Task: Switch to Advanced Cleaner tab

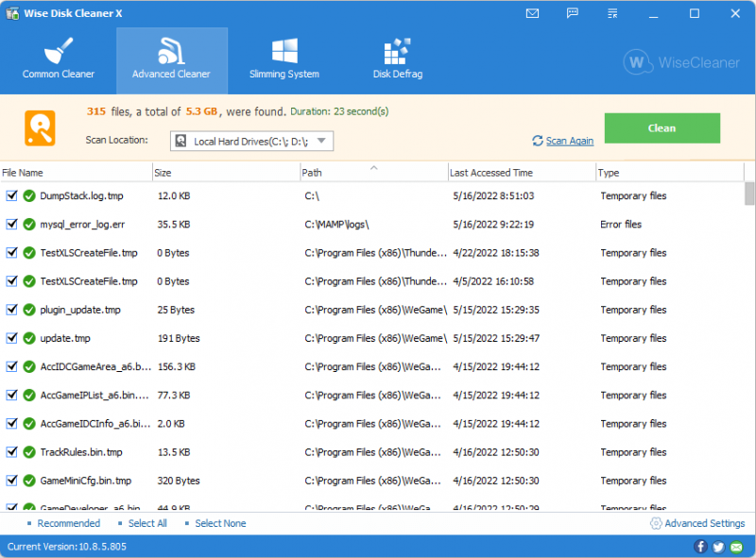Action: point(172,60)
